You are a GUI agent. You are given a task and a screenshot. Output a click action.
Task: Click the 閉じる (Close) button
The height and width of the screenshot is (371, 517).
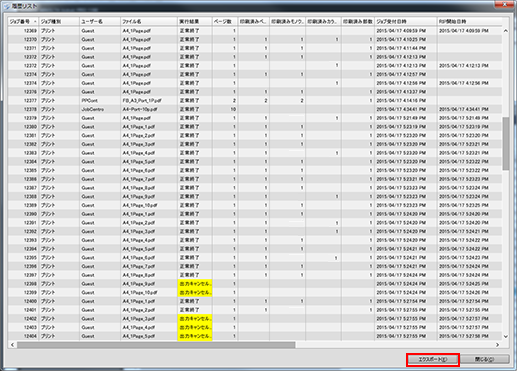(485, 359)
